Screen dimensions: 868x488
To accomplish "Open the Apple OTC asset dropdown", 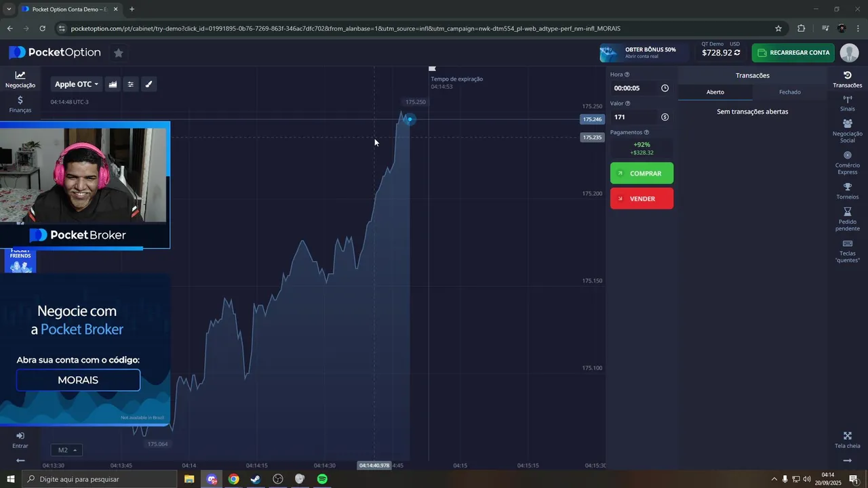I will coord(77,84).
